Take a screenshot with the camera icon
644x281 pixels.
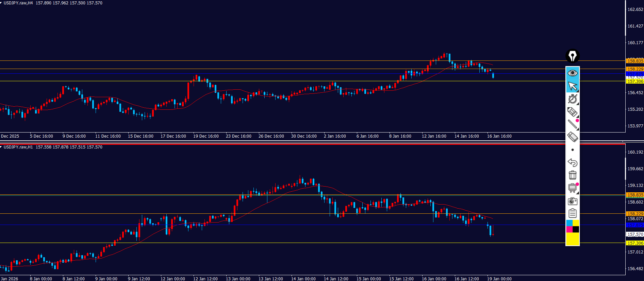[572, 201]
